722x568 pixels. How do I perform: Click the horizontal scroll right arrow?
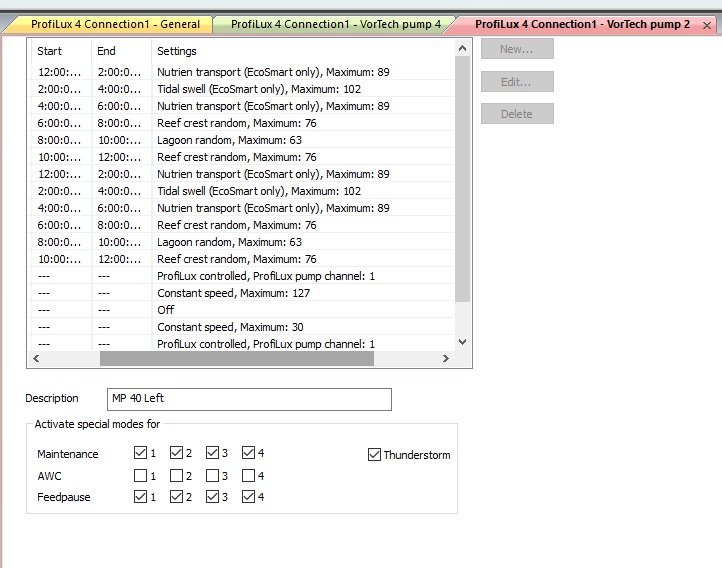[445, 358]
